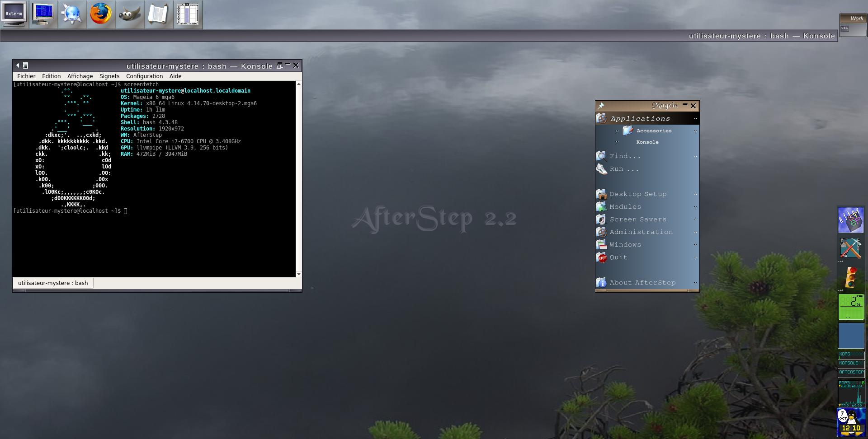Image resolution: width=868 pixels, height=439 pixels.
Task: Pin the Mageia menu with pushpin icon
Action: pyautogui.click(x=601, y=106)
